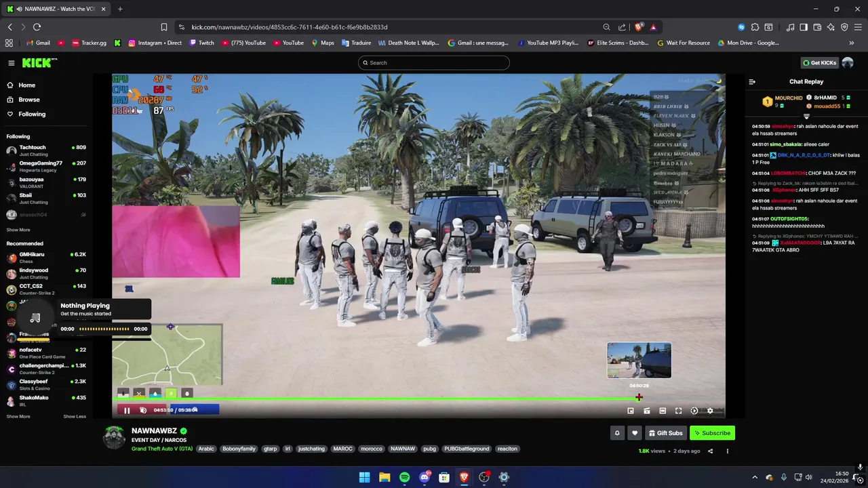
Task: Open Brave VPN shield icon
Action: (844, 27)
